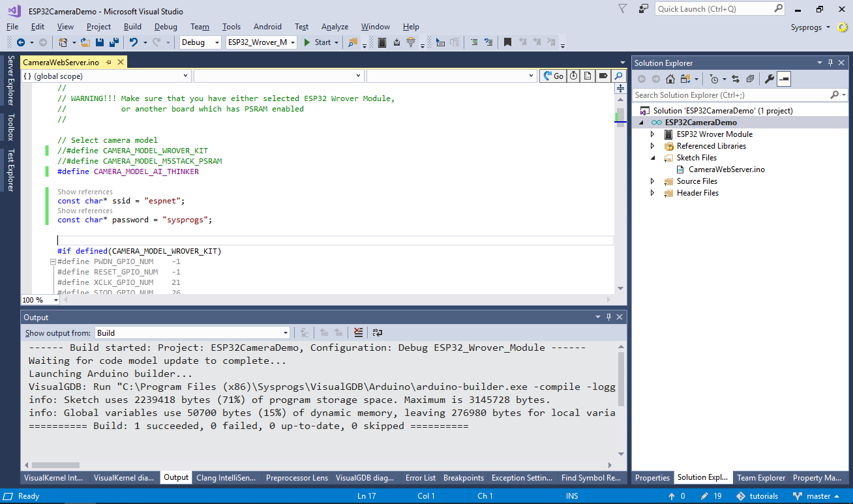Switch to the Preprocessor Lens tab
853x504 pixels.
297,478
